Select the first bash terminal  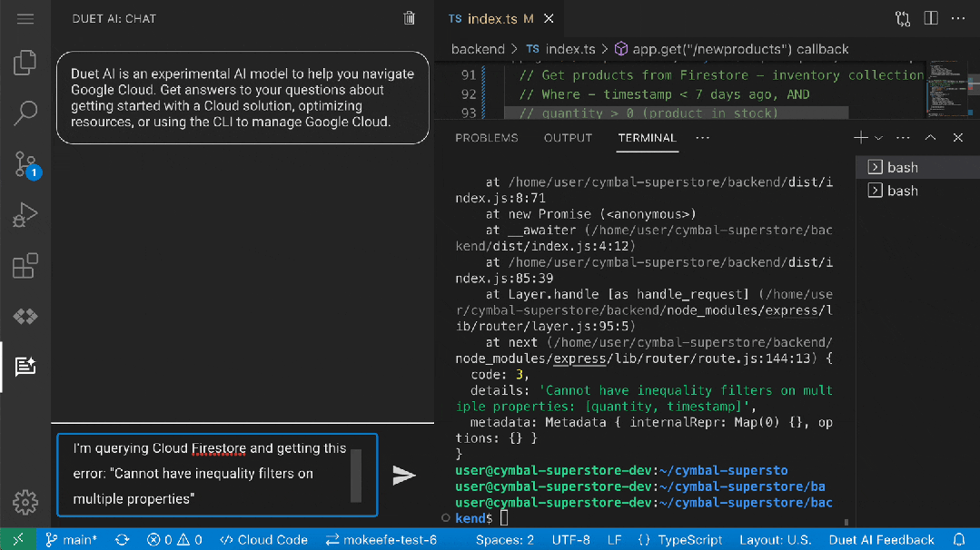916,167
